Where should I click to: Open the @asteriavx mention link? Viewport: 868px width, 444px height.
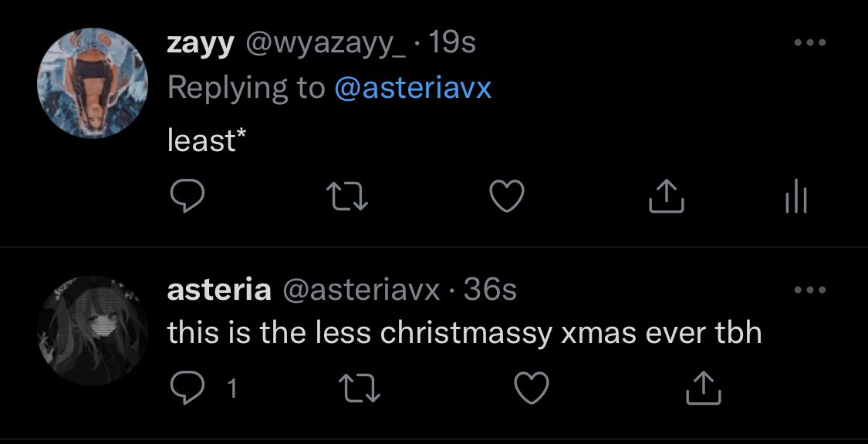[x=413, y=88]
